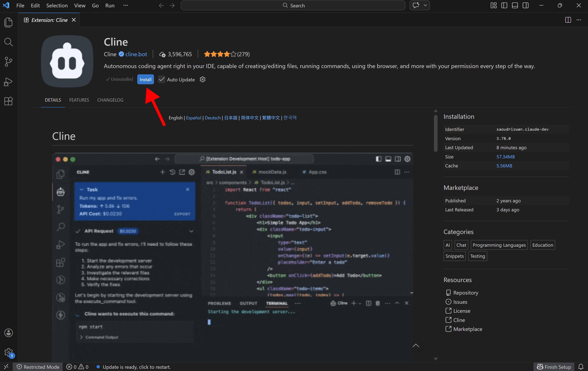Open the editor More Actions ellipsis
The height and width of the screenshot is (371, 588).
(x=579, y=20)
